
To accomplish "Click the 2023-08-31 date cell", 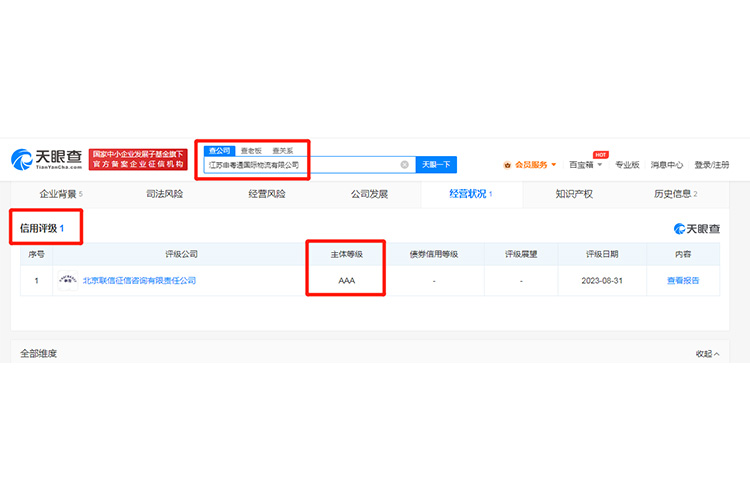I will tap(602, 281).
